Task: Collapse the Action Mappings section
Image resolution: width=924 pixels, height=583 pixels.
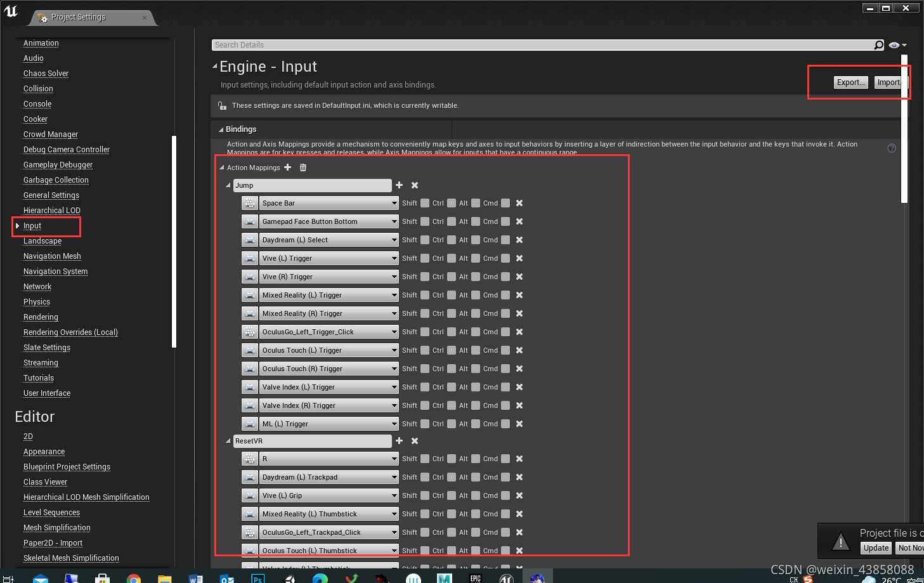Action: 221,167
